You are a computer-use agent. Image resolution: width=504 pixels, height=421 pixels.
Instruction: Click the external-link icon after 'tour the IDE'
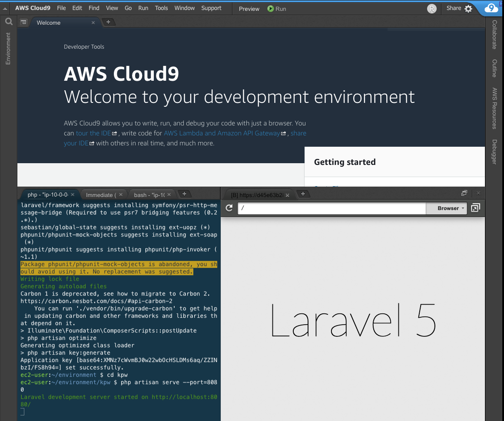[114, 133]
